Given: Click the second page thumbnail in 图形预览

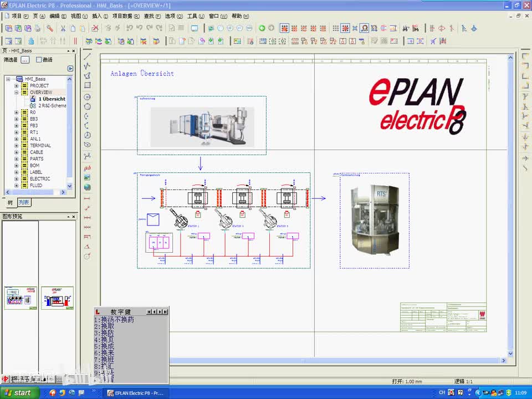Looking at the screenshot, I should [57, 298].
